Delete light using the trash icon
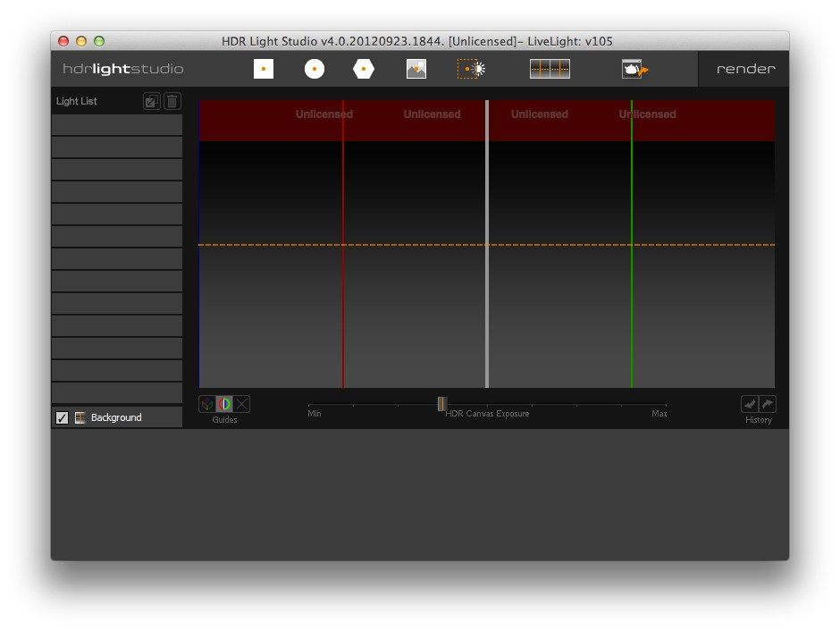Image resolution: width=840 pixels, height=631 pixels. pyautogui.click(x=172, y=101)
